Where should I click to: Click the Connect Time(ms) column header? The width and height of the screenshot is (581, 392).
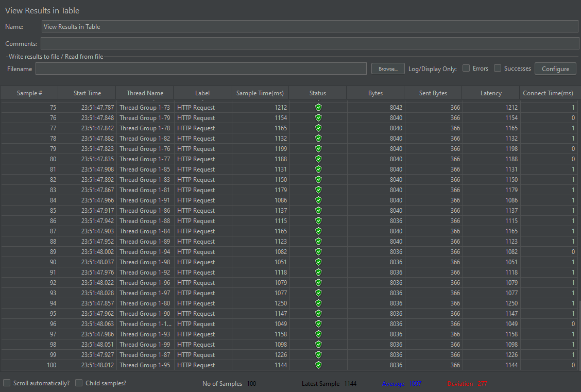tap(548, 93)
